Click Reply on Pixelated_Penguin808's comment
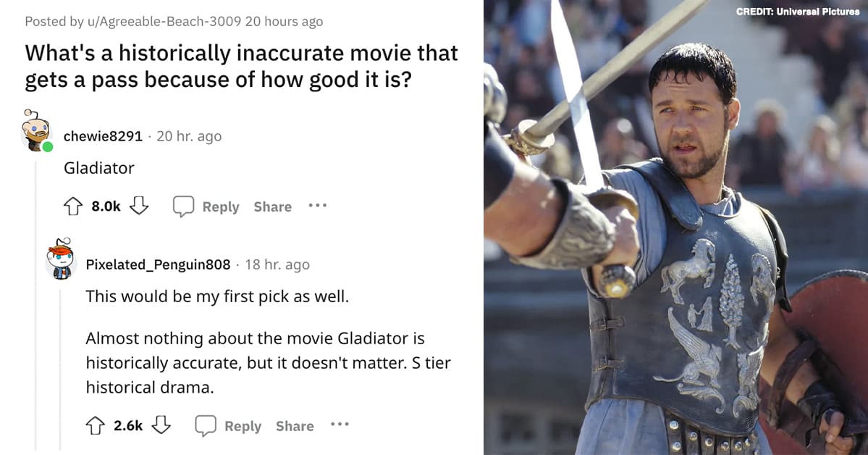This screenshot has height=455, width=868. click(243, 426)
